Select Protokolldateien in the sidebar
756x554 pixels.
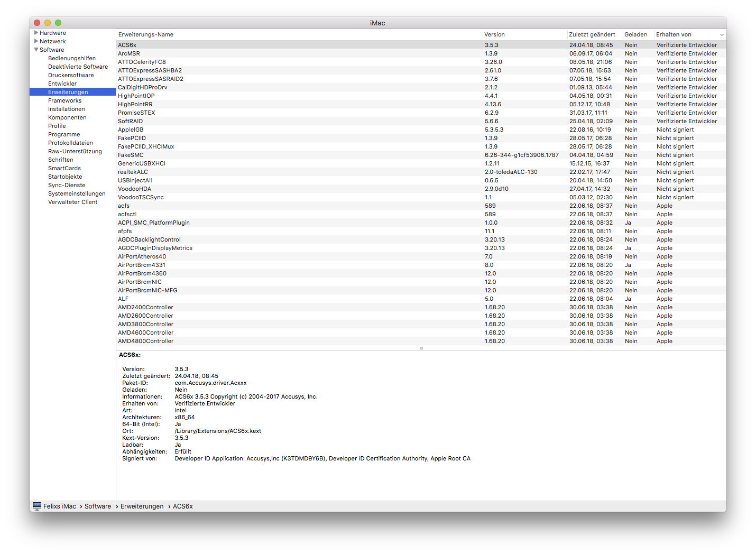[70, 143]
